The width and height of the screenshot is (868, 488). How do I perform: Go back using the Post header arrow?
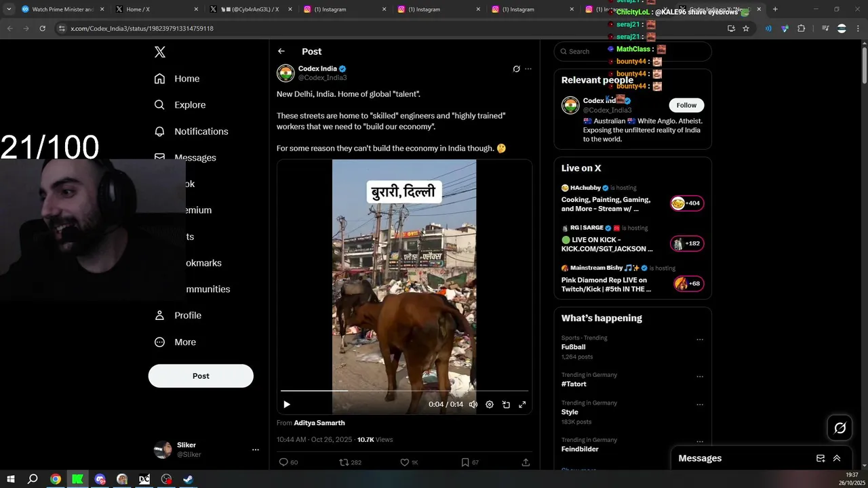coord(281,52)
